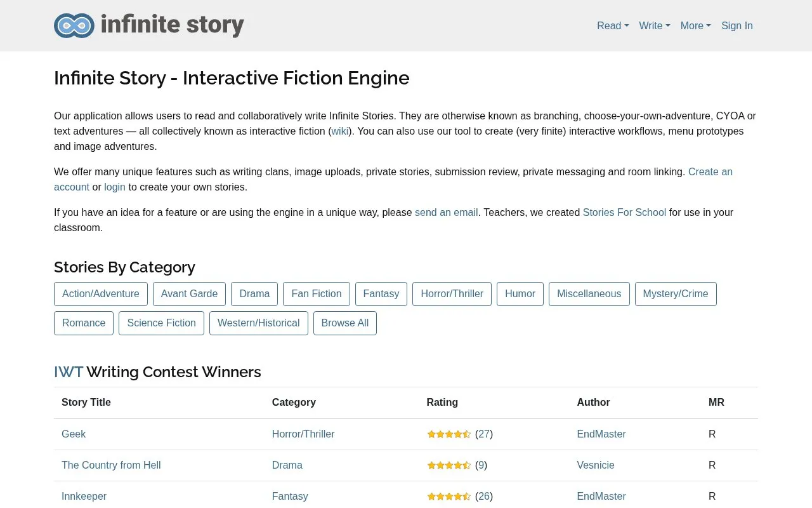View author Vesnicie profile
Viewport: 812px width, 508px height.
596,465
